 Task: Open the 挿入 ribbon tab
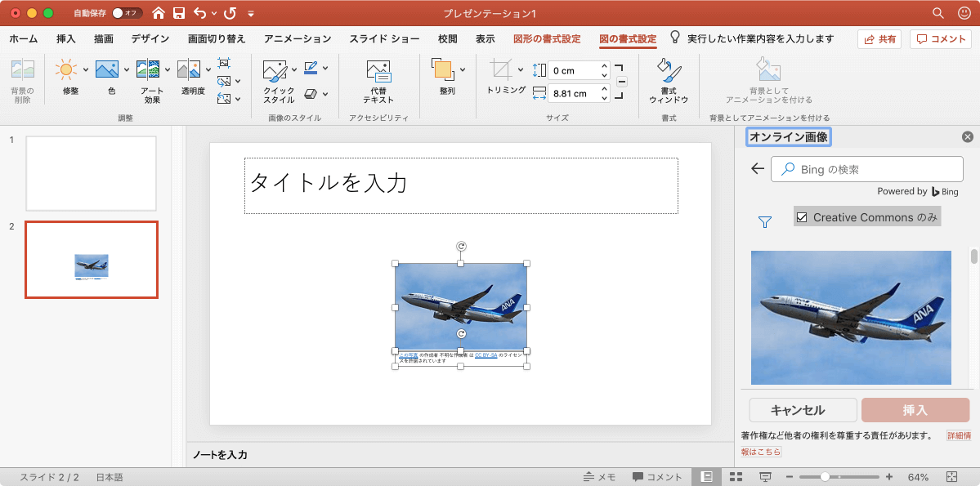pyautogui.click(x=66, y=38)
